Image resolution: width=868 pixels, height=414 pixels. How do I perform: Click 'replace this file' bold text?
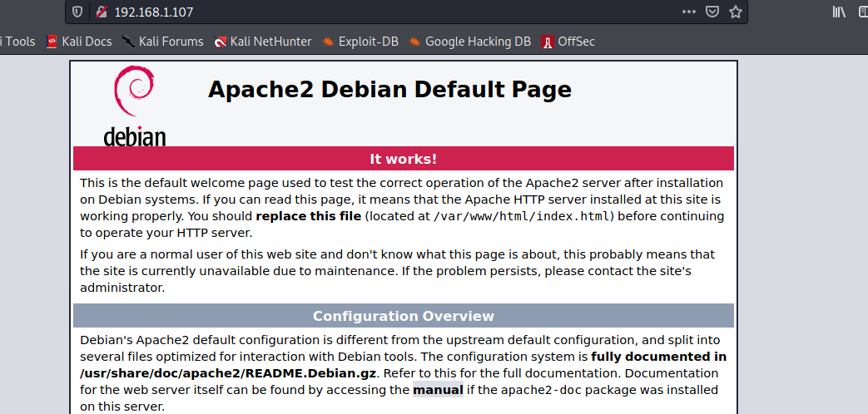[309, 216]
